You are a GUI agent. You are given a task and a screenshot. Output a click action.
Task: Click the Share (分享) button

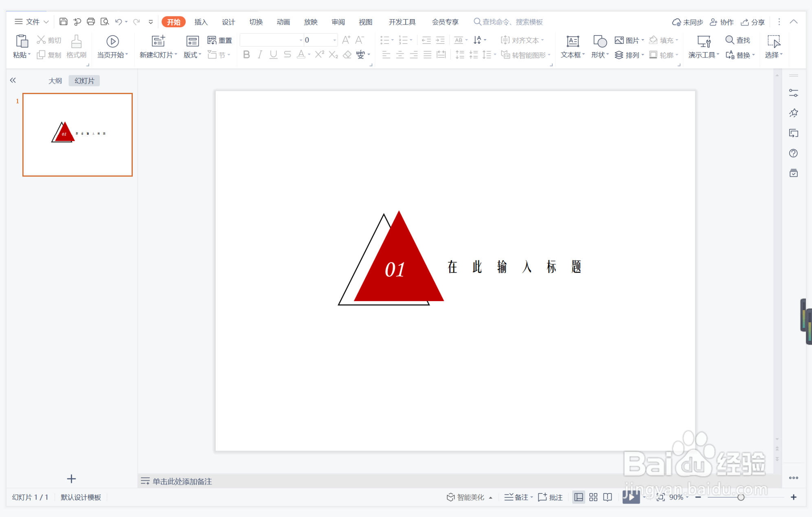pyautogui.click(x=753, y=22)
